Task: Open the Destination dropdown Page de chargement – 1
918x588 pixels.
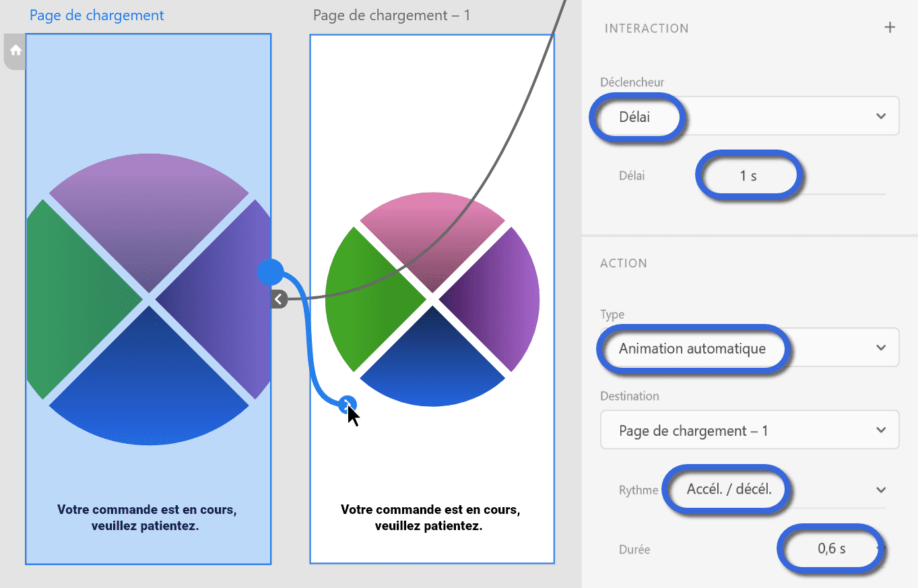Action: pyautogui.click(x=750, y=430)
